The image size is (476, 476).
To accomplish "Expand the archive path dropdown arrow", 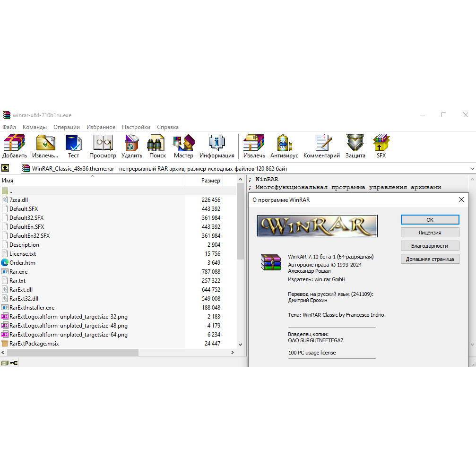I will (472, 168).
